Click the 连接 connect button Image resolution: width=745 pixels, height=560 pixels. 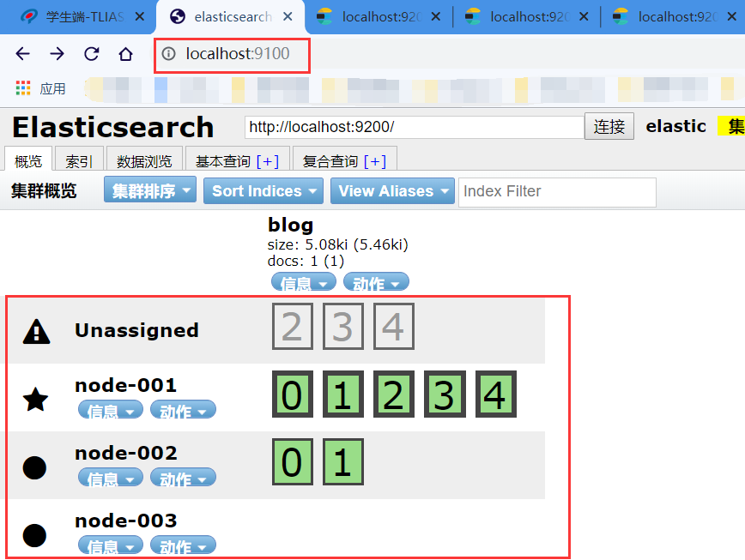(609, 127)
